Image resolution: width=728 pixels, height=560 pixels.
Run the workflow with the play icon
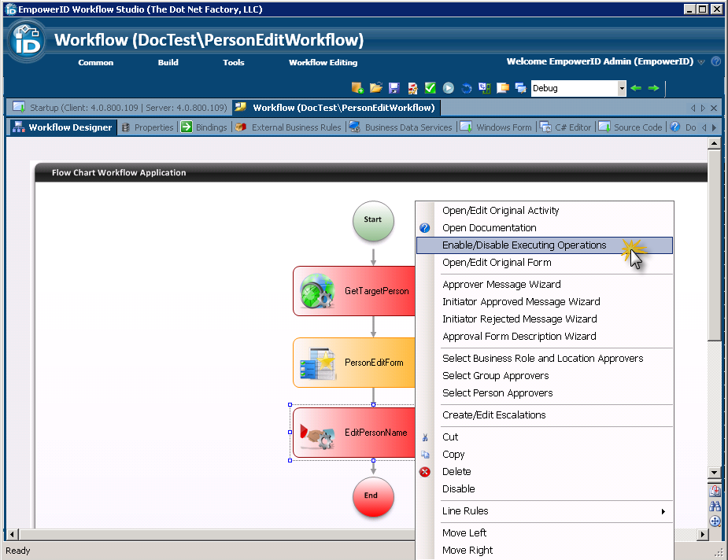(x=449, y=89)
